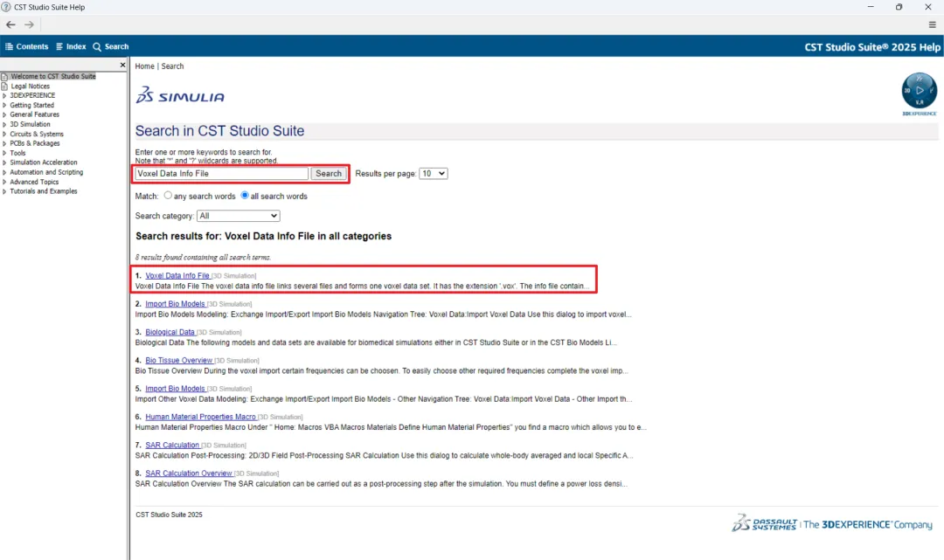The image size is (944, 560).
Task: Click the 'Search in CST Studio Suite' heading
Action: pos(219,130)
